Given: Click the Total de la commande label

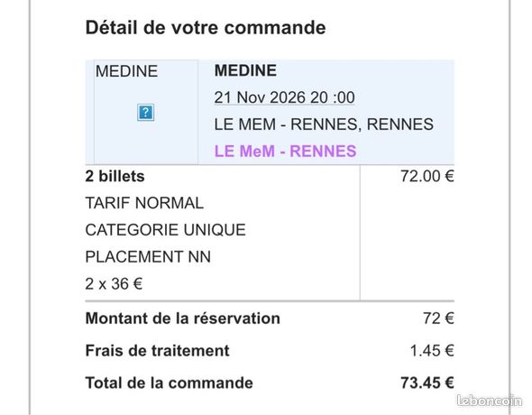Looking at the screenshot, I should 170,383.
